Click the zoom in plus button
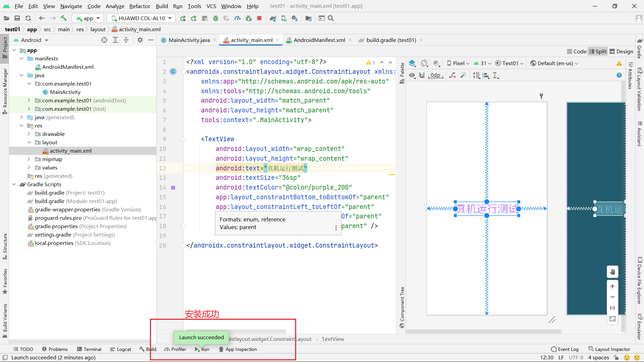This screenshot has height=362, width=644. (x=612, y=286)
